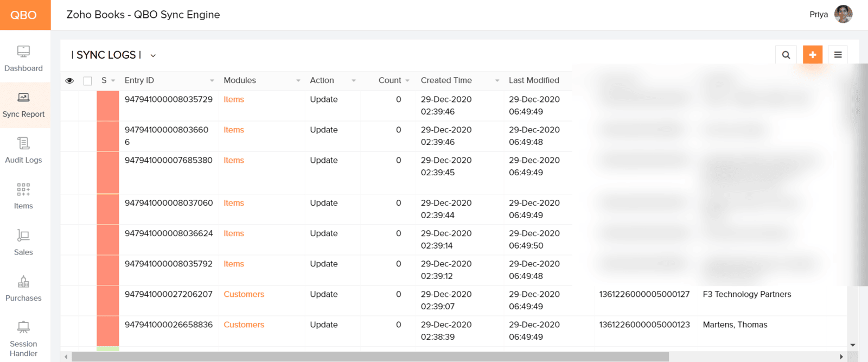Open Items link for entry 947941000008036624
The height and width of the screenshot is (362, 868).
point(234,233)
